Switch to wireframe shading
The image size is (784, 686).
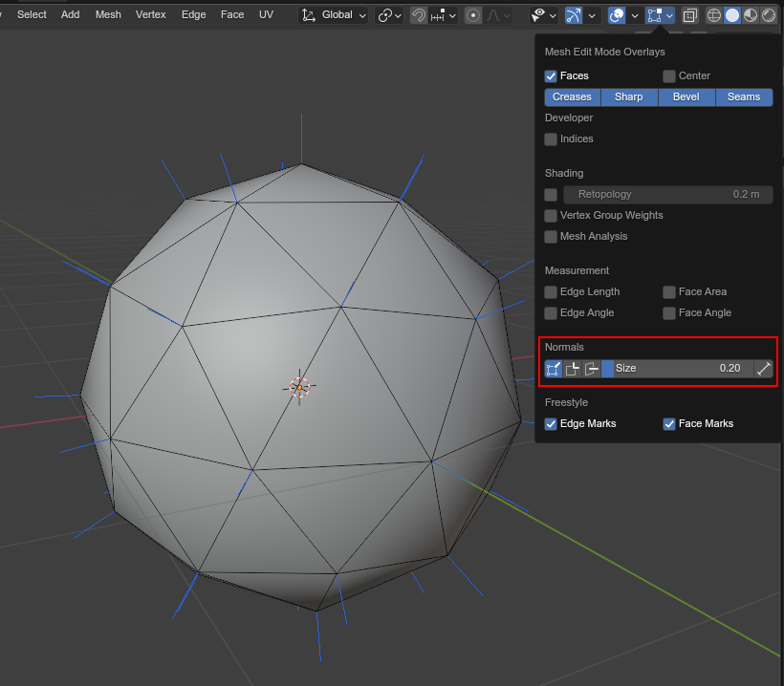click(714, 16)
